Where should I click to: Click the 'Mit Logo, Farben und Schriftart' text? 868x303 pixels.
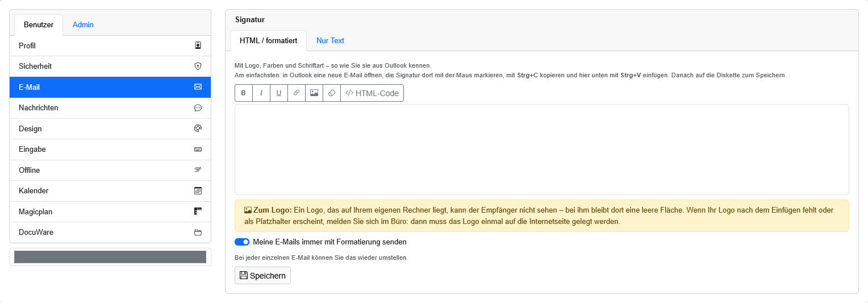333,65
